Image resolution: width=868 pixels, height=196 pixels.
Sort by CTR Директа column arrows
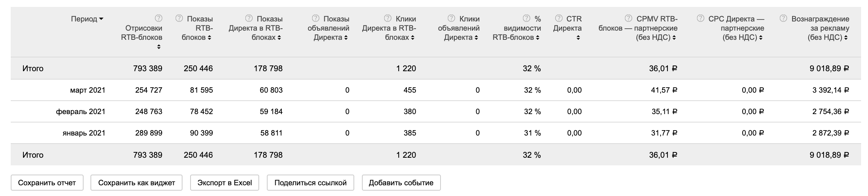[578, 38]
